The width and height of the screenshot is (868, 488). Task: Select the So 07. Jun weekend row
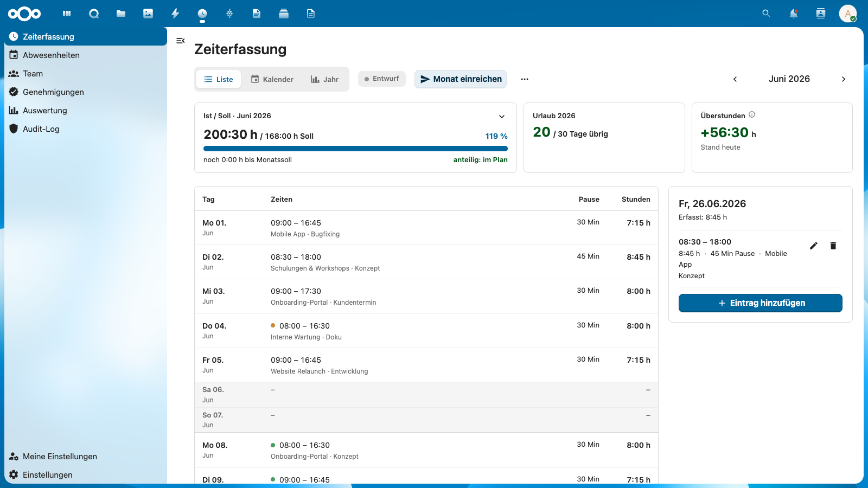426,420
